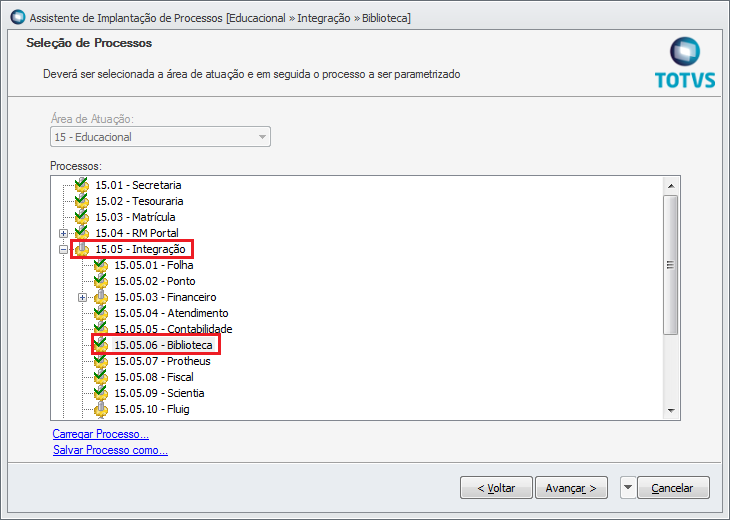
Task: Click the 15.05.04 Atendimento process icon
Action: 101,313
